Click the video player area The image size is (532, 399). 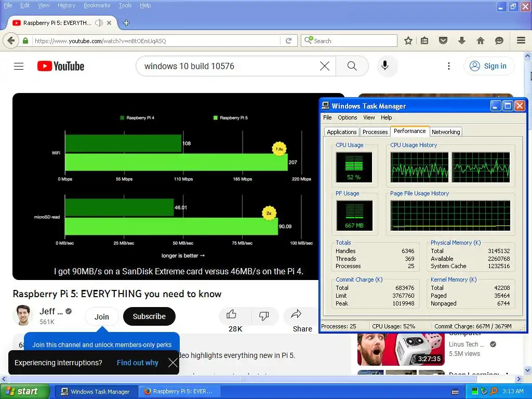pyautogui.click(x=166, y=187)
